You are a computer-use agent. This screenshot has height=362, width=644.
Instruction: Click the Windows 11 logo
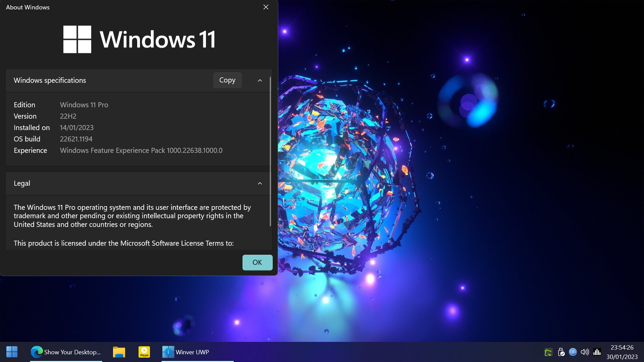139,39
